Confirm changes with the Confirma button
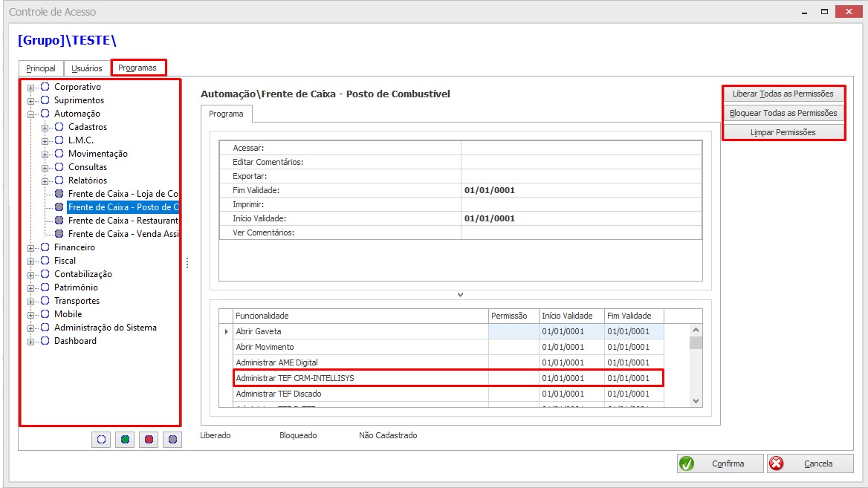The height and width of the screenshot is (488, 868). (x=720, y=463)
